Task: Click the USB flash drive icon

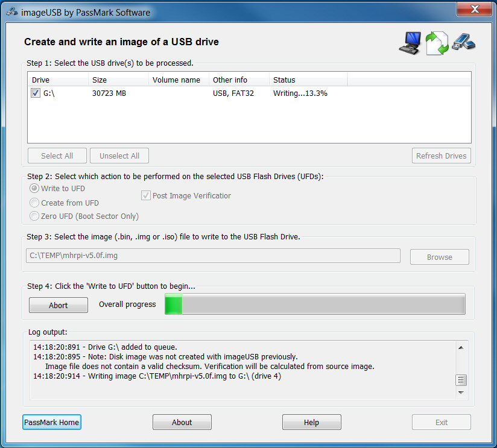Action: 464,42
